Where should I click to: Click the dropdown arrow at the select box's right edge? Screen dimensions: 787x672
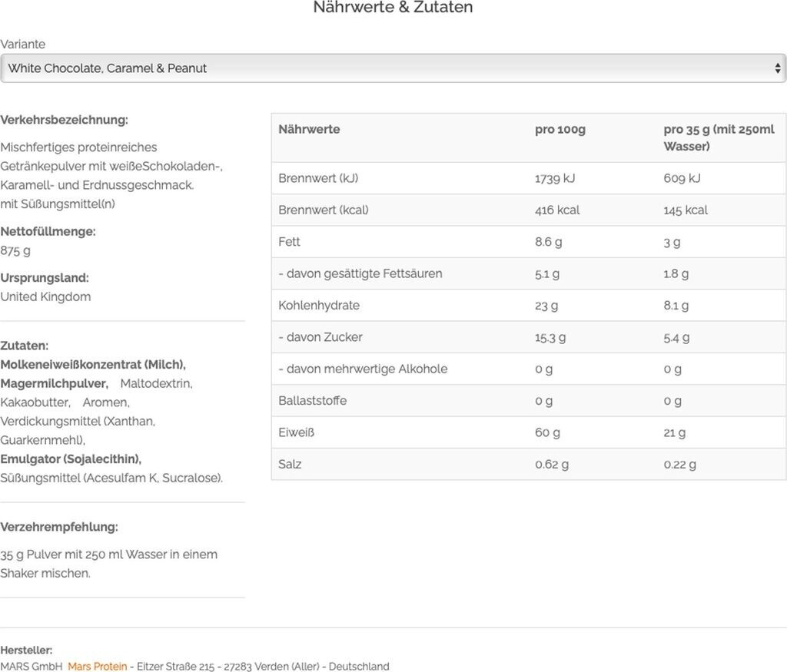pos(778,68)
